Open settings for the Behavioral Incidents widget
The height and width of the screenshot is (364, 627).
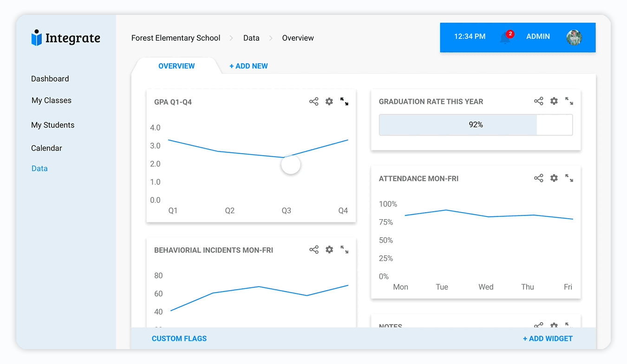click(x=329, y=249)
